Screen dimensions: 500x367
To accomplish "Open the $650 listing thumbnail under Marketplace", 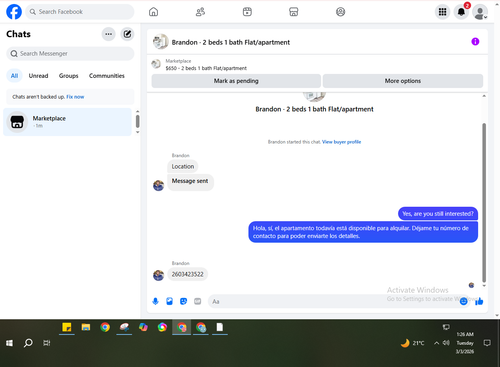I will coord(156,64).
